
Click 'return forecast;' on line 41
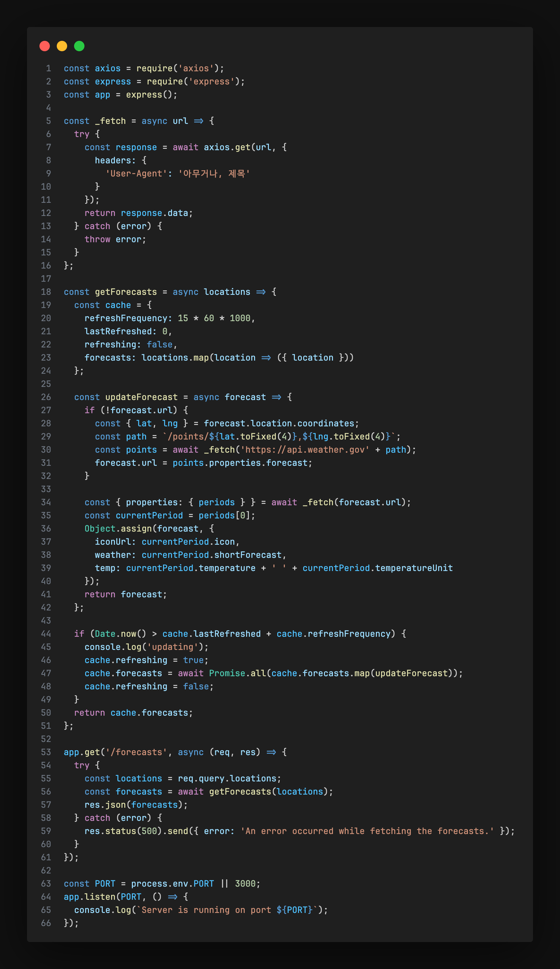click(x=126, y=595)
